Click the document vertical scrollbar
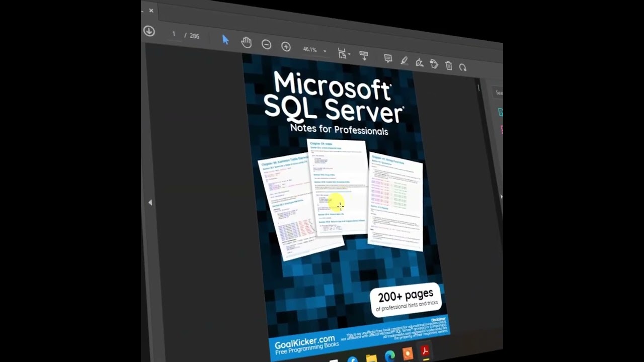Image resolution: width=644 pixels, height=362 pixels. [478, 86]
